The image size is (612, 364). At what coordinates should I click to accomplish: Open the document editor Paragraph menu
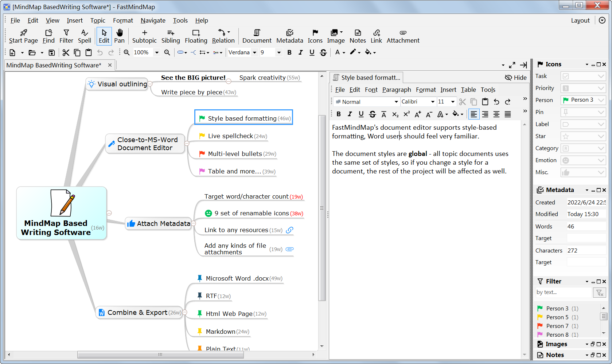(397, 90)
